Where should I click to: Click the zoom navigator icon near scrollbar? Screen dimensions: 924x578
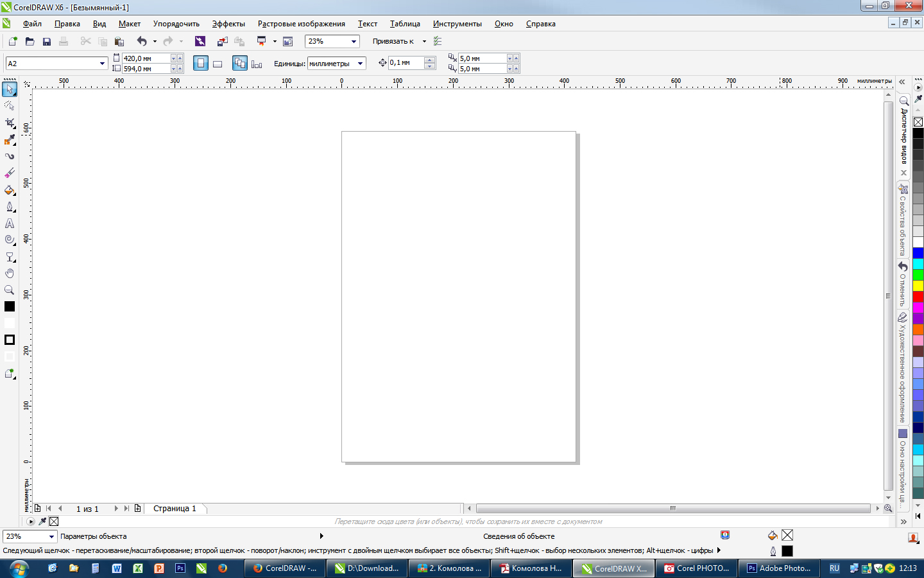(x=888, y=508)
